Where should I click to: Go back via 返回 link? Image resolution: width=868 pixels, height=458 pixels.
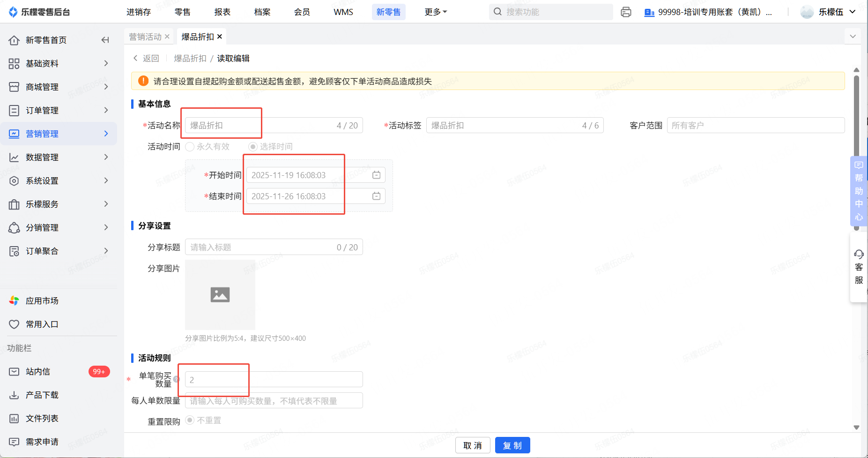tap(146, 58)
